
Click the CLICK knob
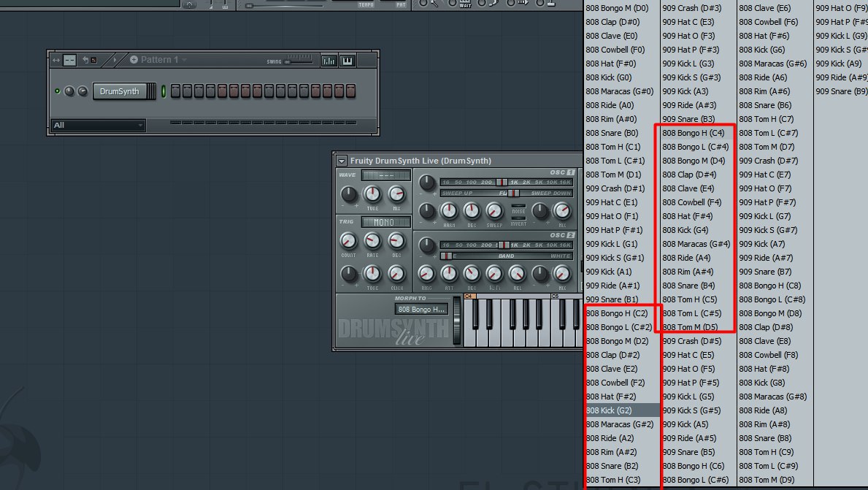pos(396,274)
